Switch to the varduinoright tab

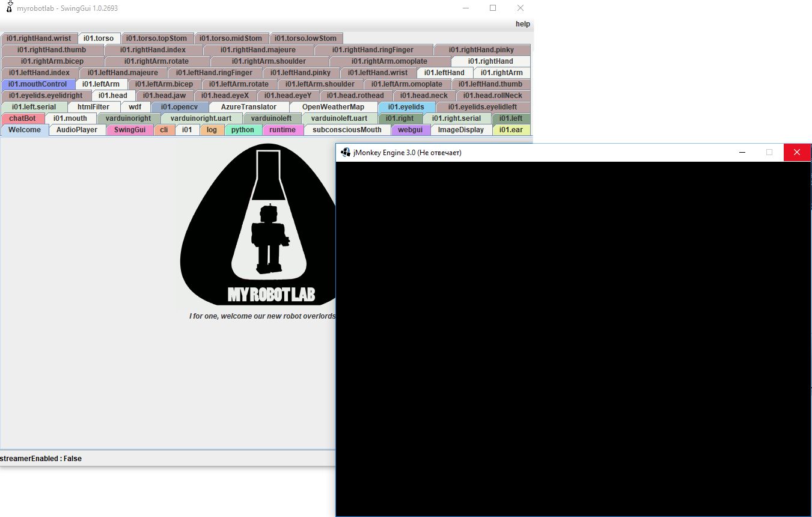coord(129,118)
